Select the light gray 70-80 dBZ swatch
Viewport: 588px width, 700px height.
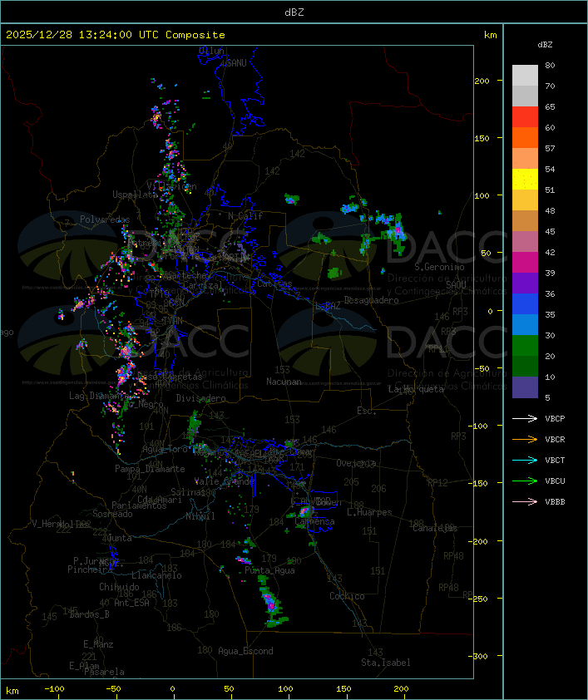click(525, 76)
